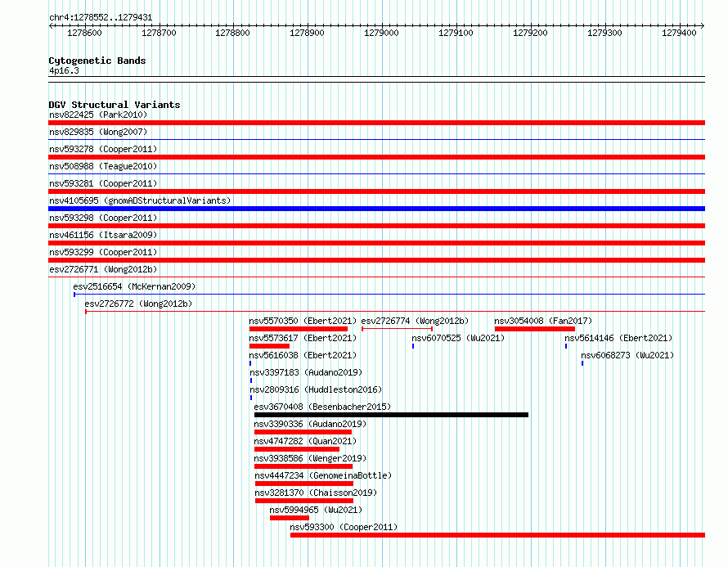This screenshot has width=728, height=567.
Task: Click the chr4:1278552..1279431 region label
Action: tap(101, 18)
